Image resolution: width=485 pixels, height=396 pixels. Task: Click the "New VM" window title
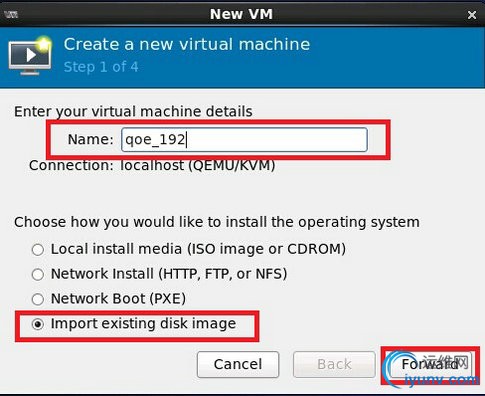pos(241,14)
